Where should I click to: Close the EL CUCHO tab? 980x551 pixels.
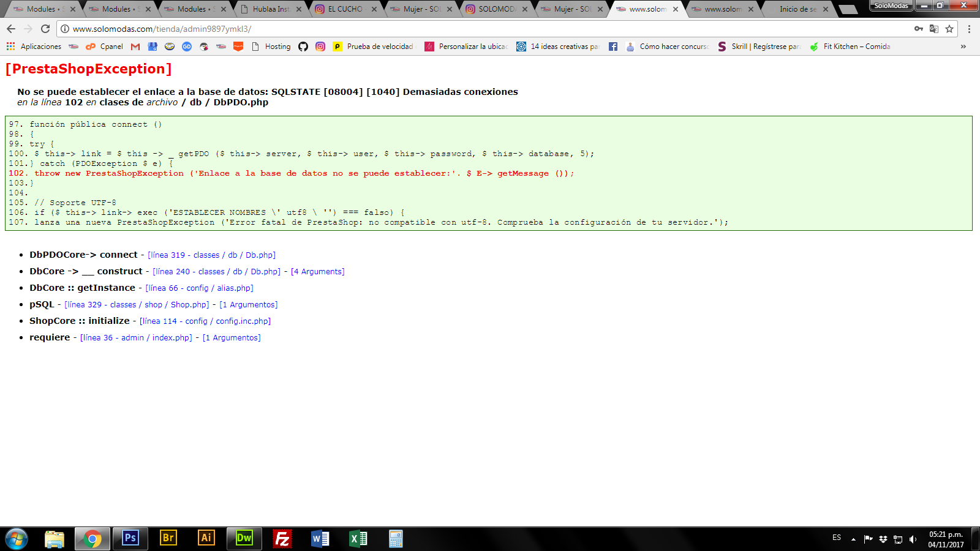(374, 9)
